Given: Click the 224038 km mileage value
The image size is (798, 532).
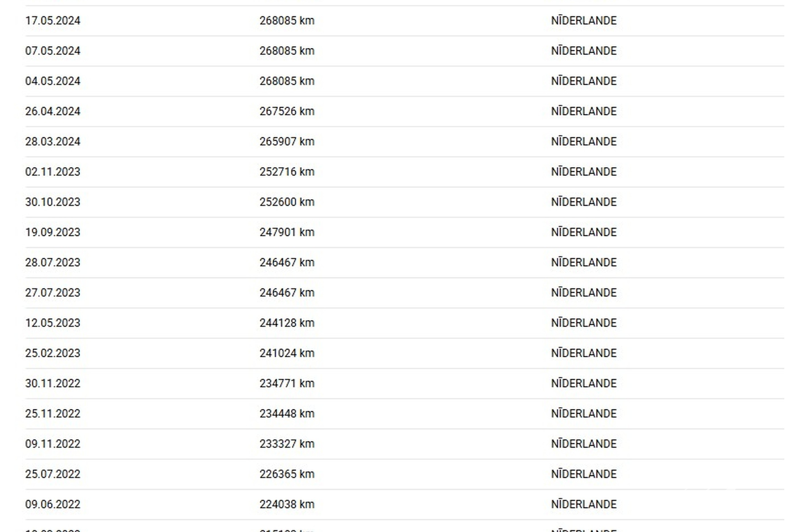Looking at the screenshot, I should pos(287,504).
